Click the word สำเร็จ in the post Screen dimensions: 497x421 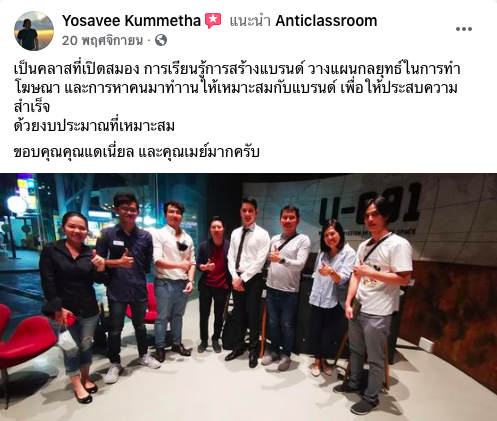coord(32,107)
